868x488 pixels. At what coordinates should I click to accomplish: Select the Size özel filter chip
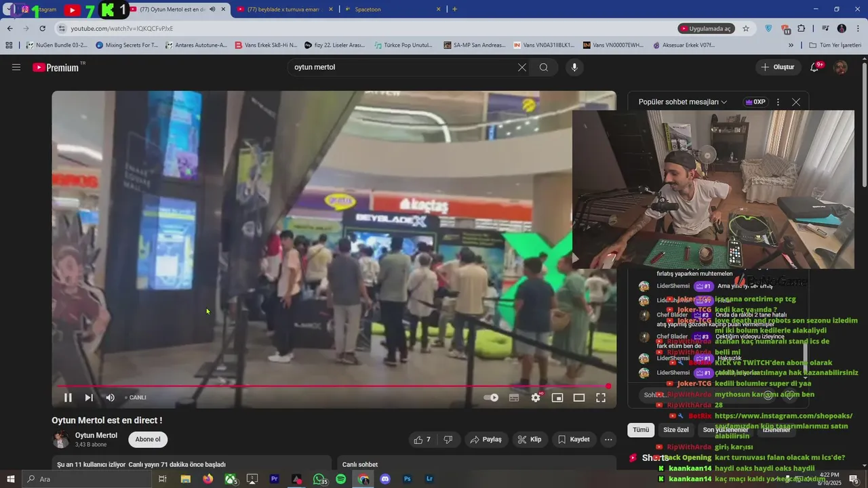coord(676,430)
